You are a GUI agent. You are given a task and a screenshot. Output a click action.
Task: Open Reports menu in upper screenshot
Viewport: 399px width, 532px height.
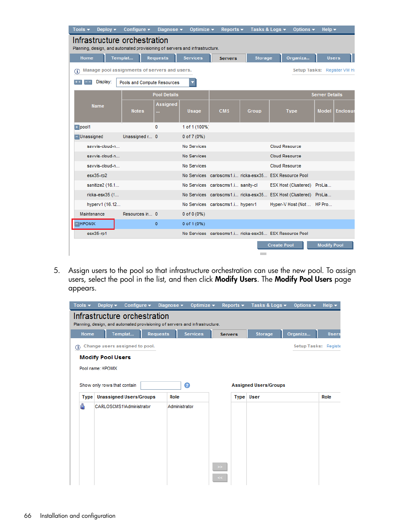point(232,29)
